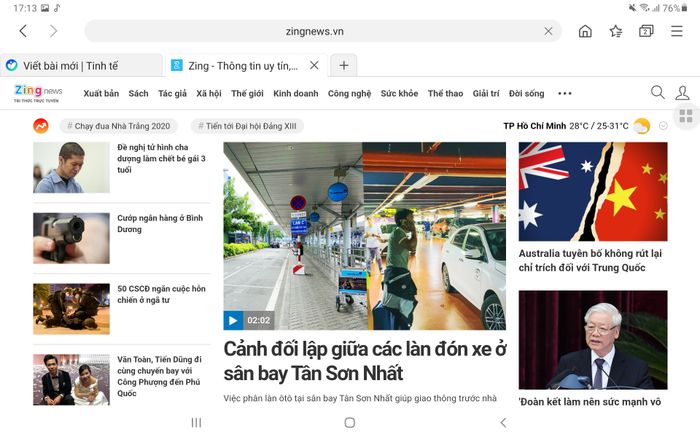700x438 pixels.
Task: Open the Tiến tới Đại hội Đảng XIII hashtag
Action: [x=247, y=126]
